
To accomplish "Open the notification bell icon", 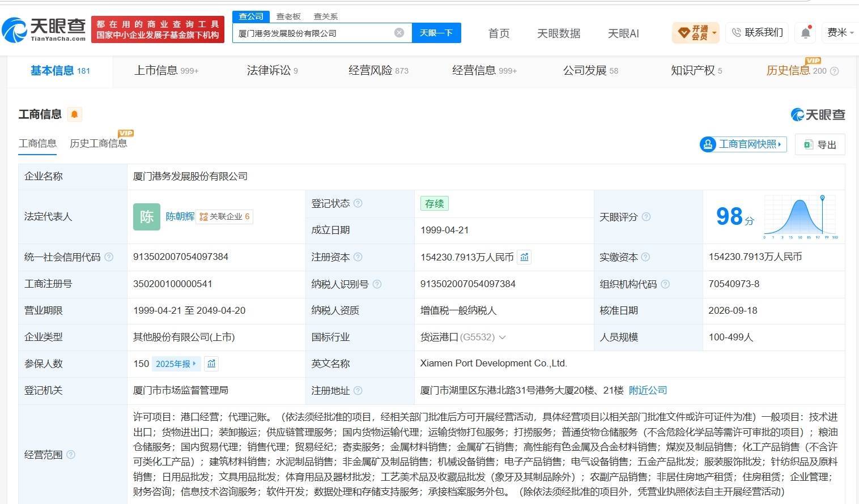I will coord(806,33).
